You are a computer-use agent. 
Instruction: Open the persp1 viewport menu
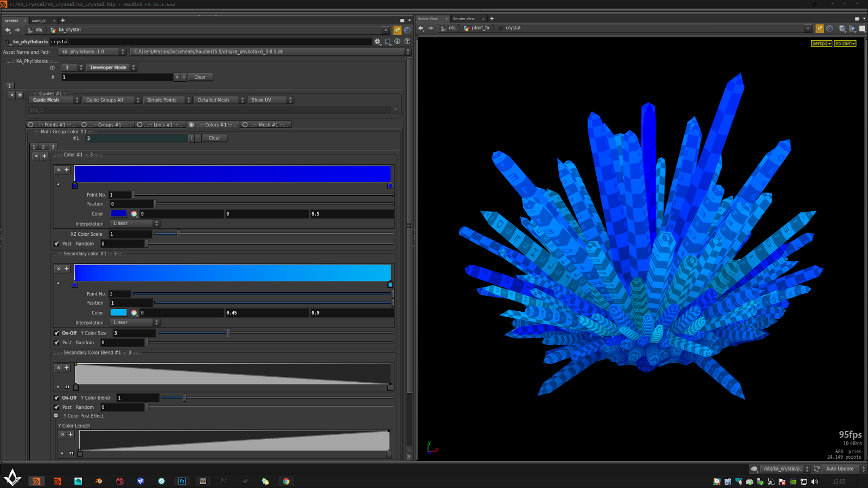coord(821,43)
